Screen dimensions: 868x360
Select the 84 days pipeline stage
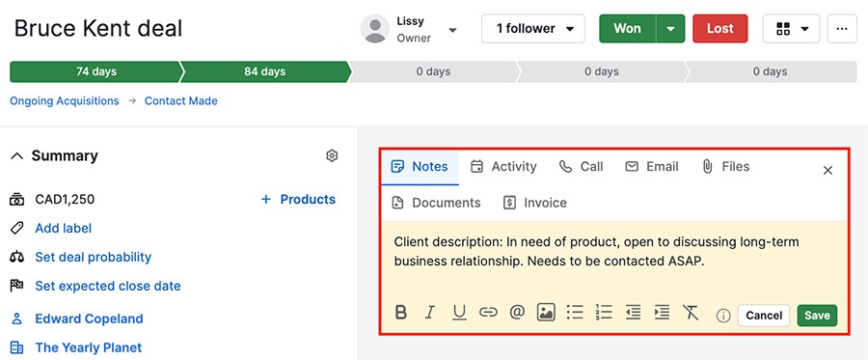point(265,72)
